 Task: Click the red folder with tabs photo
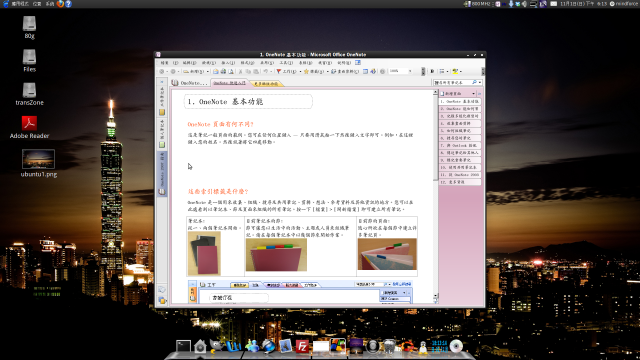coord(276,255)
